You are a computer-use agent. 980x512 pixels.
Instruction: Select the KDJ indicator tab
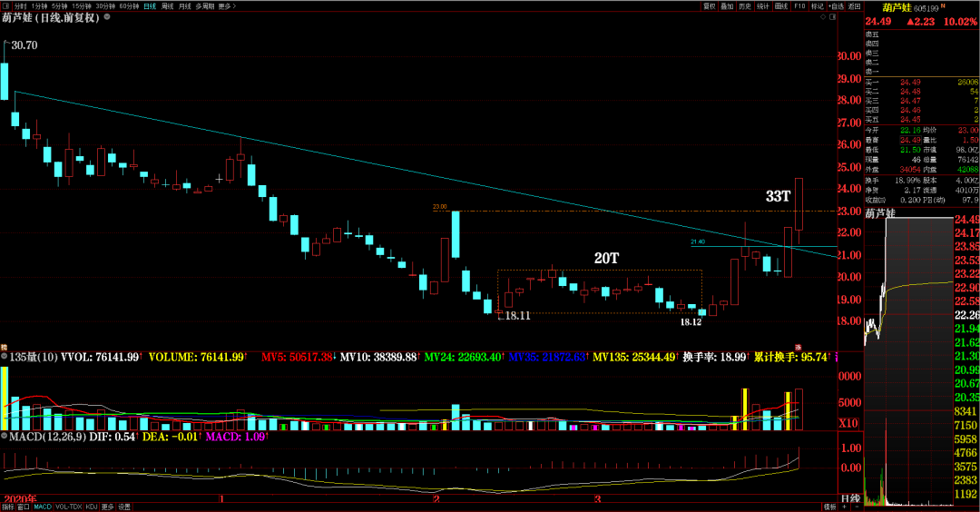(x=92, y=507)
